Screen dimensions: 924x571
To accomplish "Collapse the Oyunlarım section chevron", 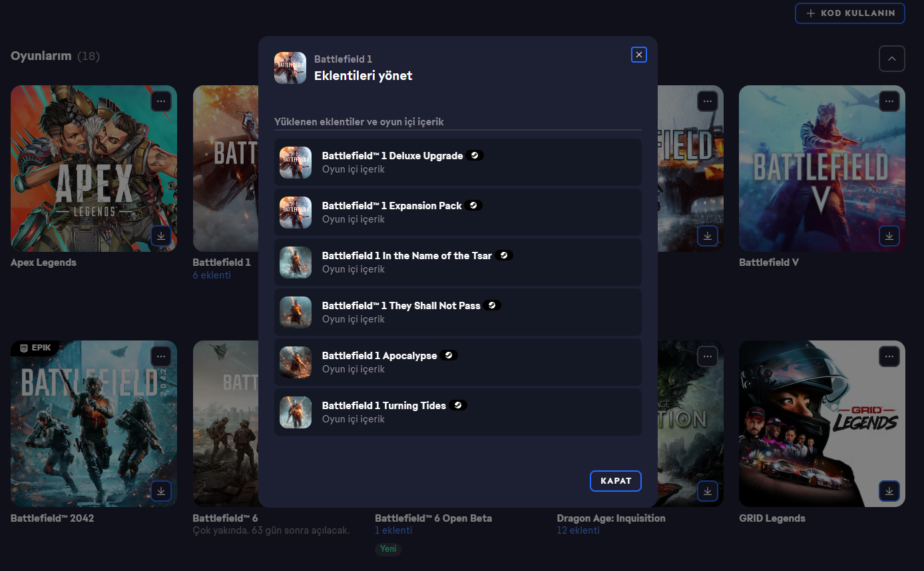I will coord(892,59).
